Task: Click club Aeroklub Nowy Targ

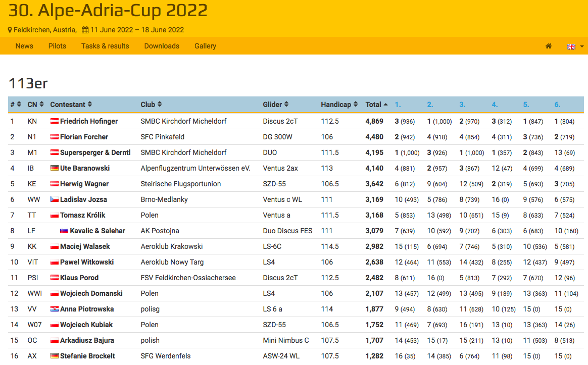Action: click(172, 262)
